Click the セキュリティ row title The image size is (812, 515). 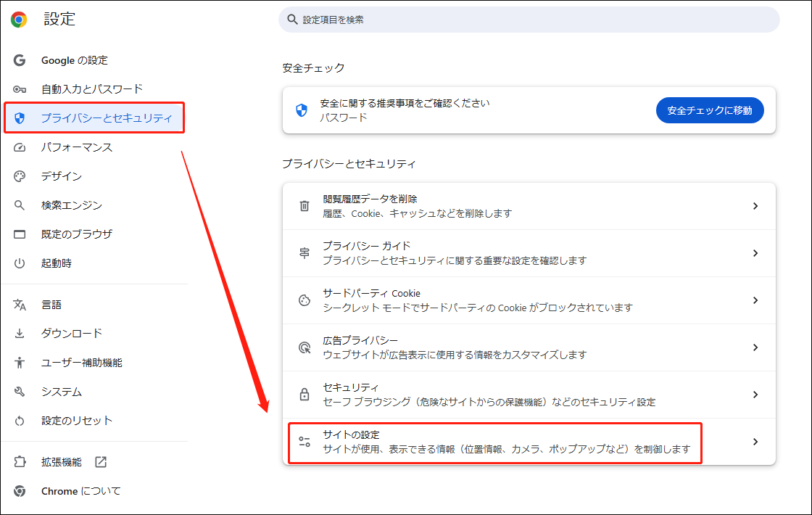tap(351, 387)
